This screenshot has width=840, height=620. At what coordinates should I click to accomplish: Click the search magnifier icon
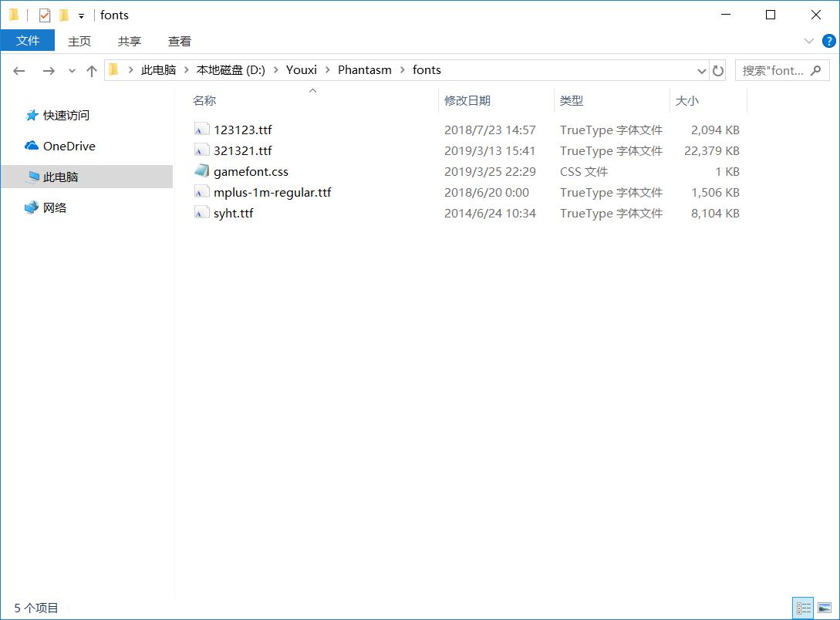816,71
